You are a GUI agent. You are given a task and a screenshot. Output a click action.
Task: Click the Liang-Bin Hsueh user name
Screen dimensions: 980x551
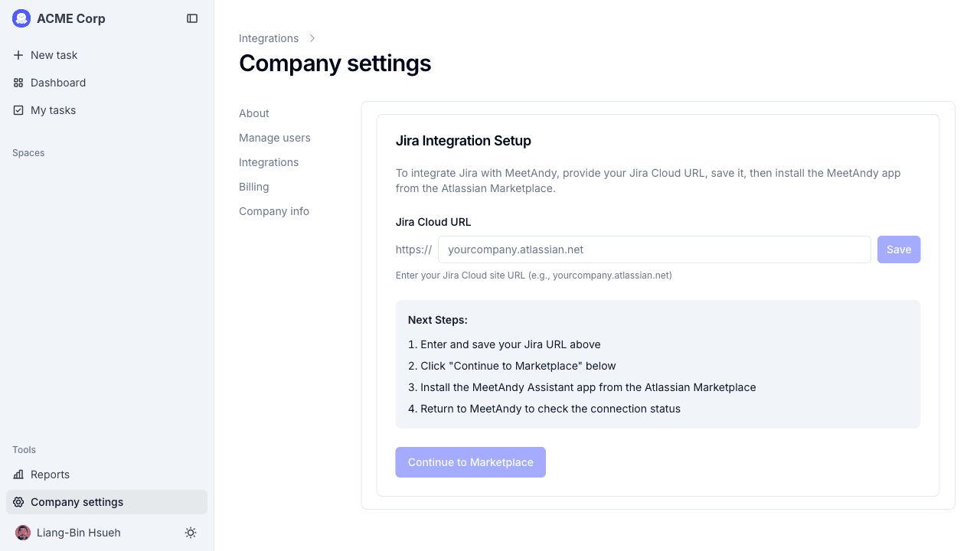coord(79,533)
